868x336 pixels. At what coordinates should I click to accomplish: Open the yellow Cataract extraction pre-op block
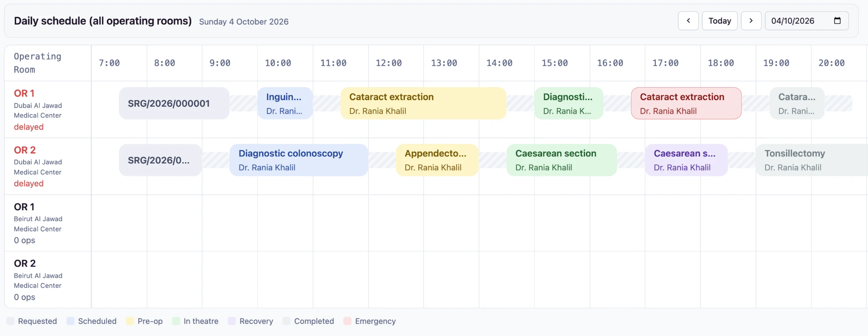point(423,103)
